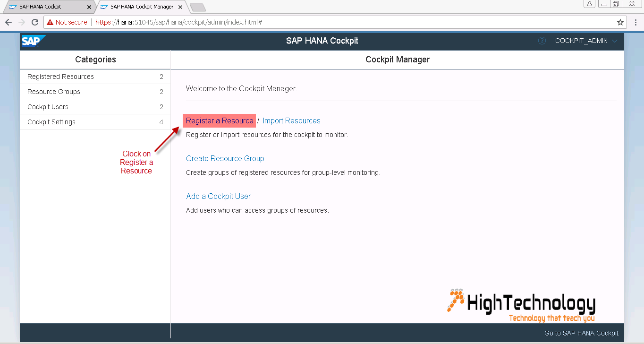Expand the COCKPIT_ADMIN user menu arrow
The height and width of the screenshot is (344, 644).
pos(614,41)
